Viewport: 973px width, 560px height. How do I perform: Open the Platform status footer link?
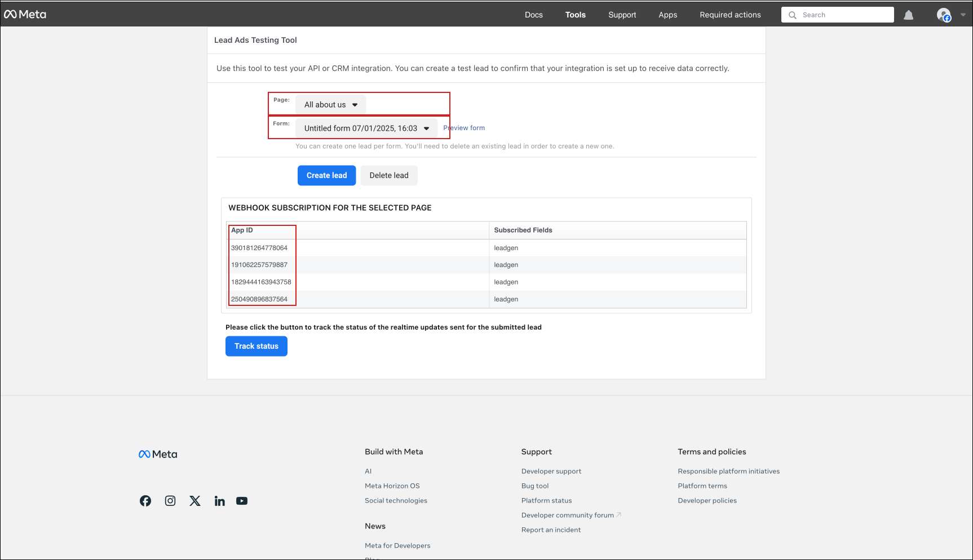click(547, 500)
